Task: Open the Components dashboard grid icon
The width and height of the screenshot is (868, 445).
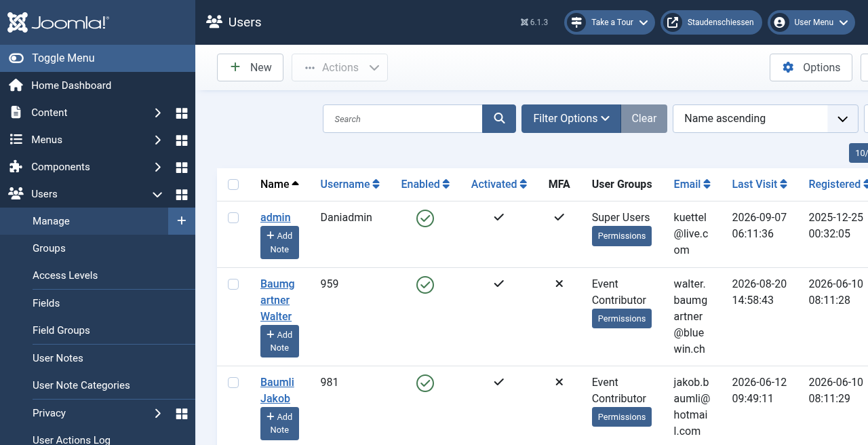Action: click(x=182, y=167)
